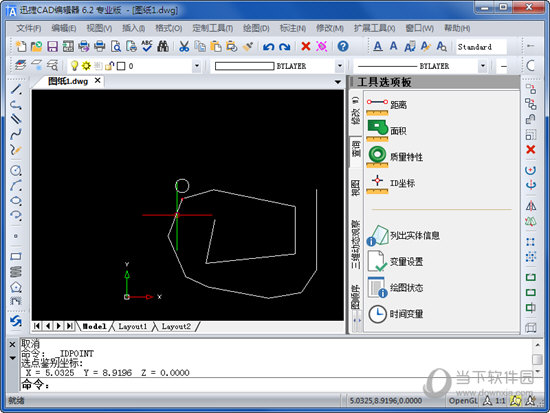Expand the command window options arrow
This screenshot has width=550, height=413.
point(12,358)
